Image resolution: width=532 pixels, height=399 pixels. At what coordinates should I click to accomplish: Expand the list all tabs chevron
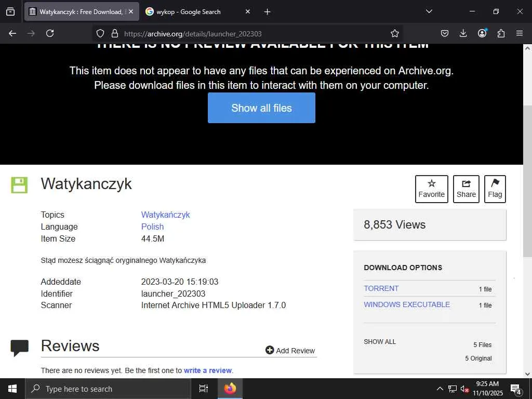pos(429,11)
